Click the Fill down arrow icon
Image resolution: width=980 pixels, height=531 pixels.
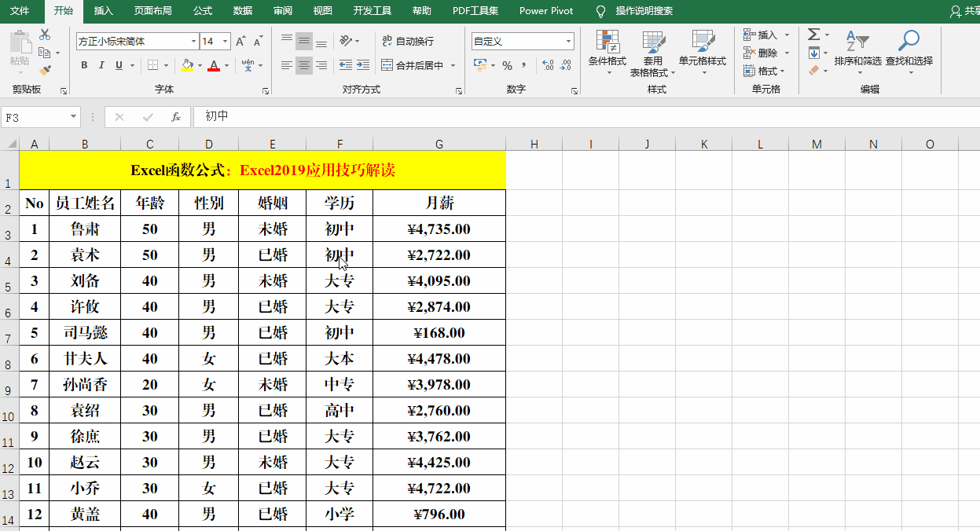point(813,53)
